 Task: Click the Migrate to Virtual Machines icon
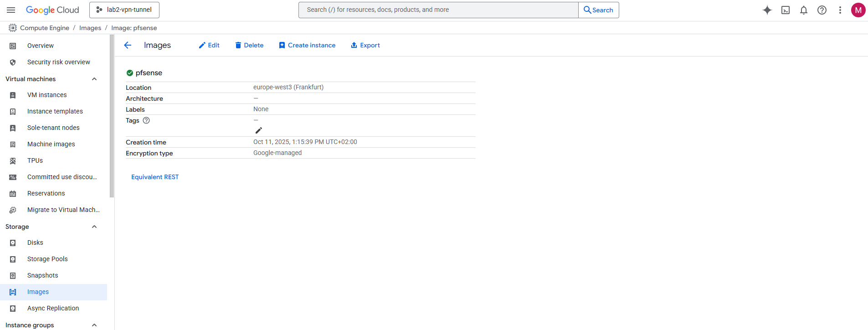[13, 210]
